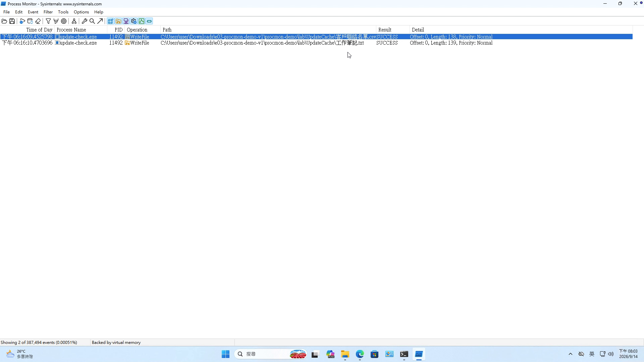Click the status text 'Showing 2 of 387,494 events'

[x=39, y=343]
